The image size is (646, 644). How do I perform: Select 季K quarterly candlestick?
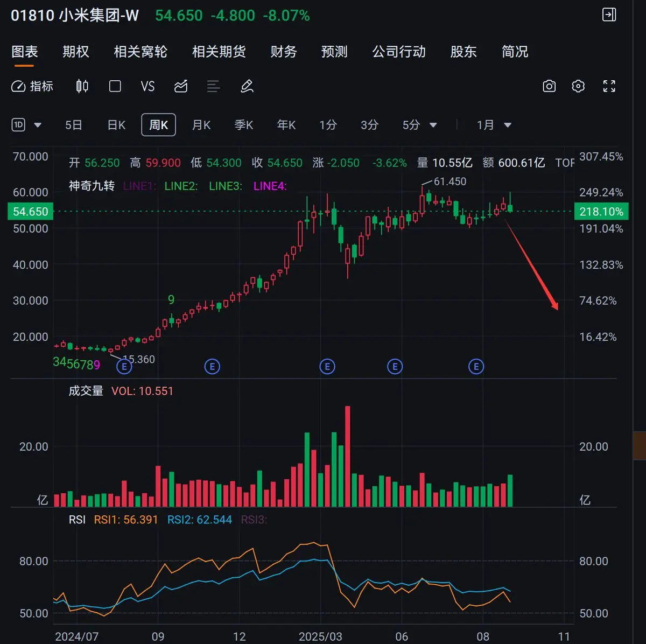pyautogui.click(x=244, y=125)
